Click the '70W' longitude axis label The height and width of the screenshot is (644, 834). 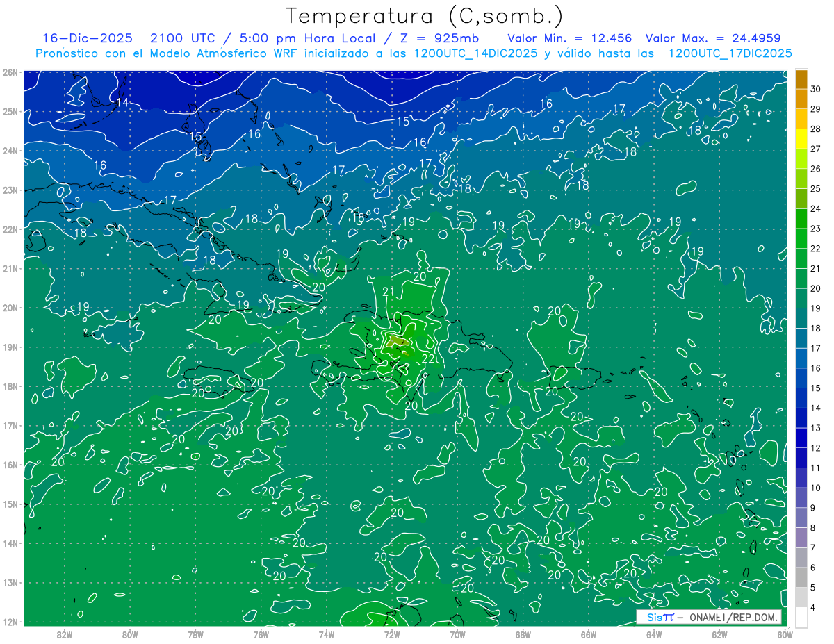[x=457, y=634]
